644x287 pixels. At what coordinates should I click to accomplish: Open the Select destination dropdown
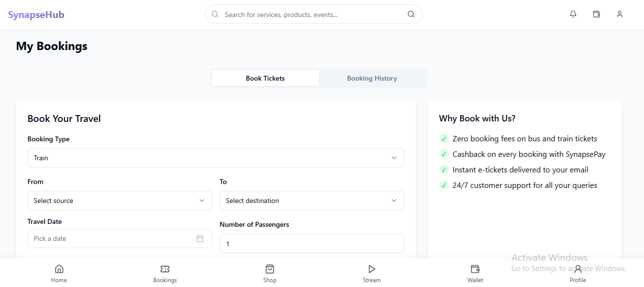312,201
